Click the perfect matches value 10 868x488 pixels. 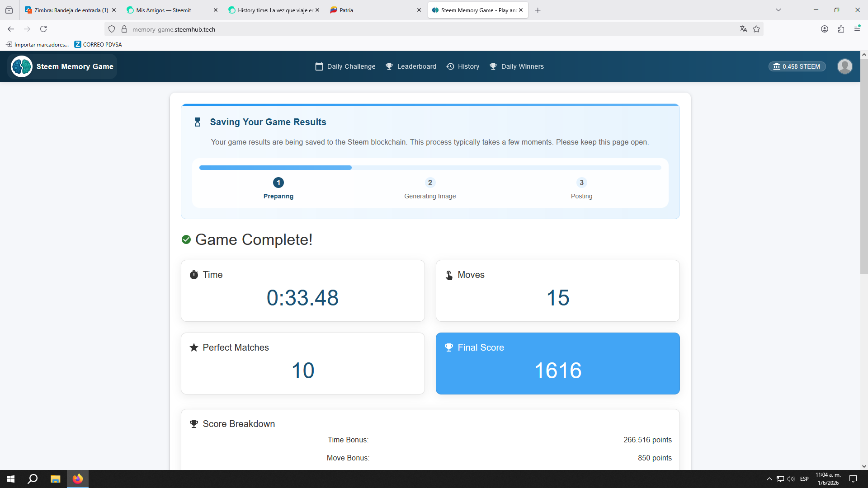point(302,371)
